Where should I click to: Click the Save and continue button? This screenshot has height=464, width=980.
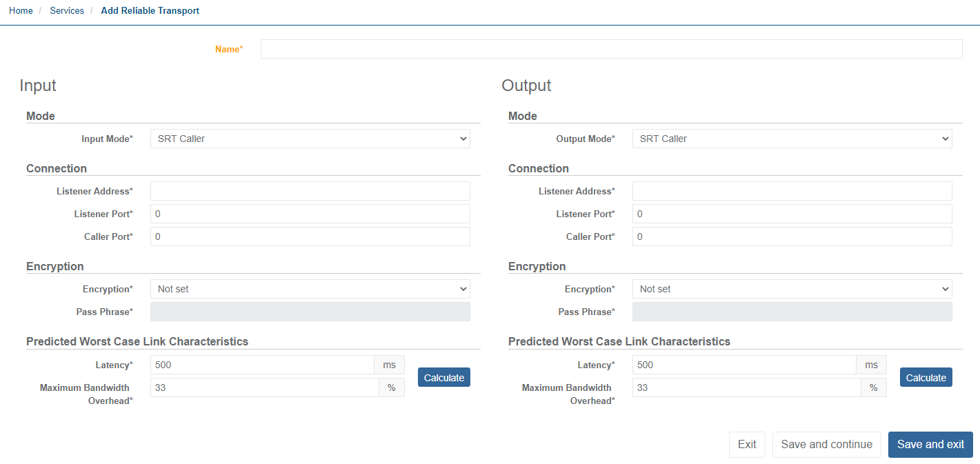point(826,445)
